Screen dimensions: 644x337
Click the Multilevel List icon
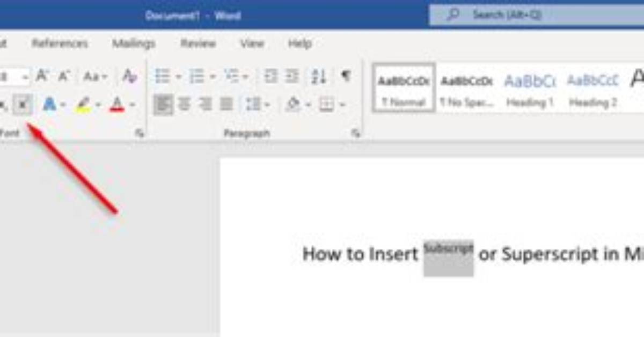[x=231, y=77]
